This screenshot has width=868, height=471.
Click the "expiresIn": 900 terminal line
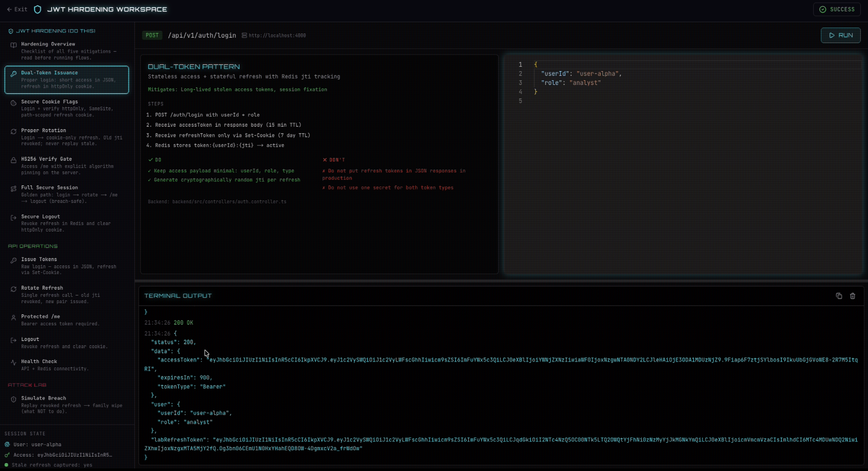point(185,378)
